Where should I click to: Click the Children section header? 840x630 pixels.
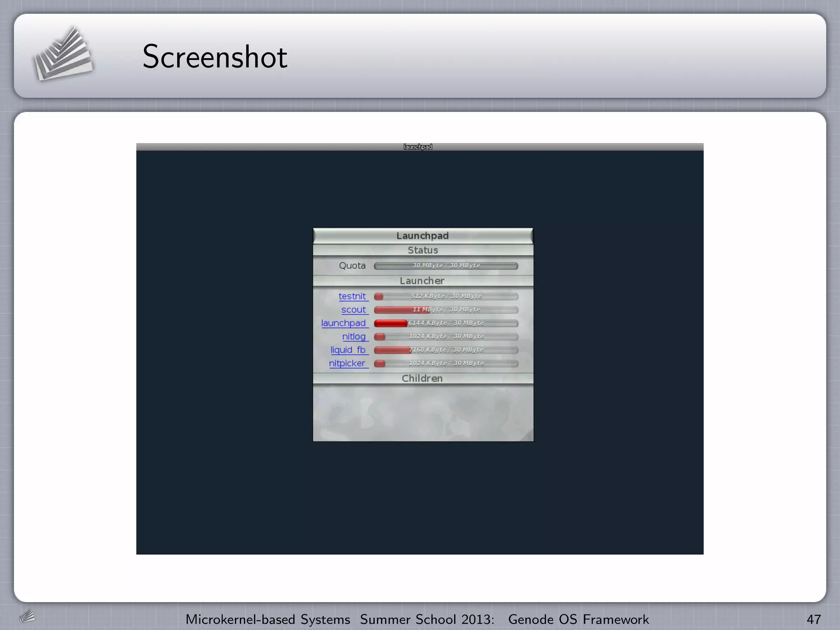click(x=423, y=378)
